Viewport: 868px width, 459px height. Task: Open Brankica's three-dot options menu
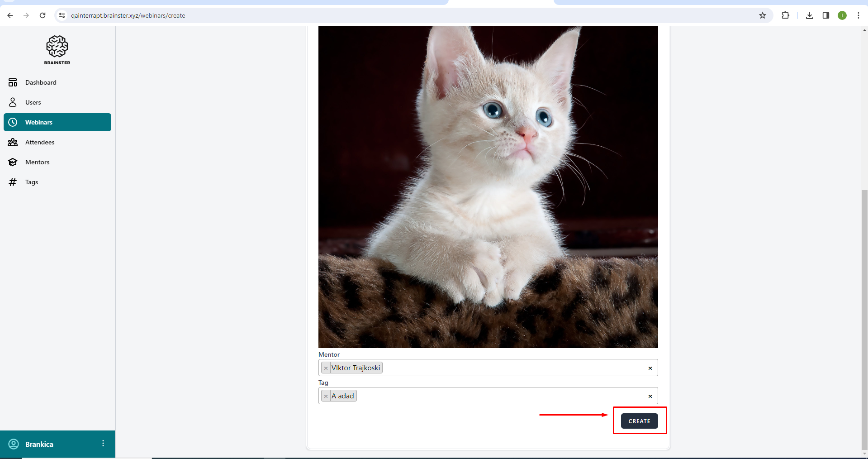pos(103,444)
